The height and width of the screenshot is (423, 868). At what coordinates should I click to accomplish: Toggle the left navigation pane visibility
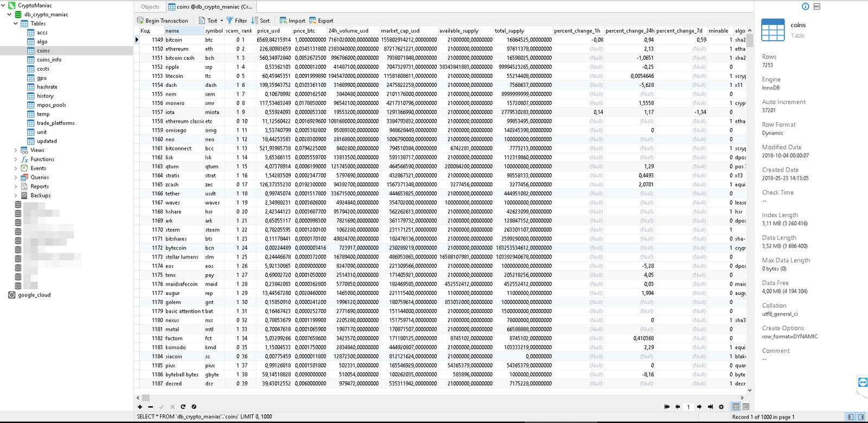click(851, 417)
